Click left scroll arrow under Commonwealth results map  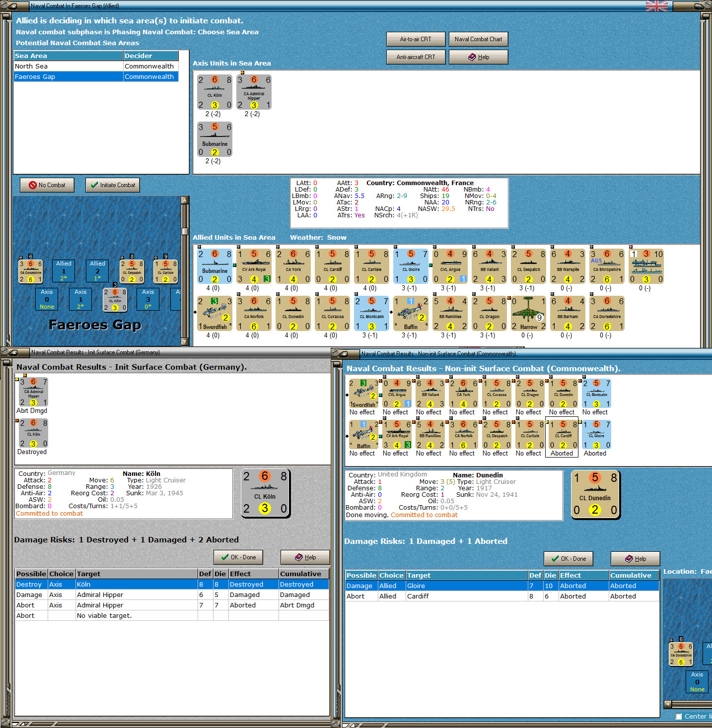click(x=668, y=704)
